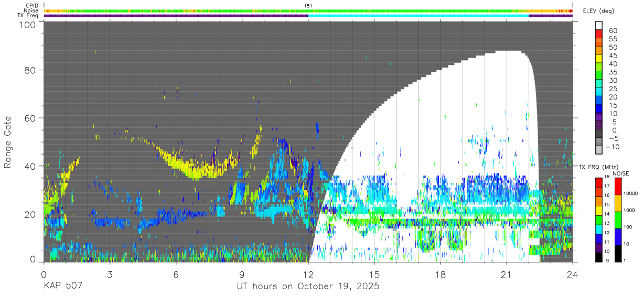Click the TX FRQ (MHz) legend title
The height and width of the screenshot is (297, 644).
pyautogui.click(x=598, y=167)
